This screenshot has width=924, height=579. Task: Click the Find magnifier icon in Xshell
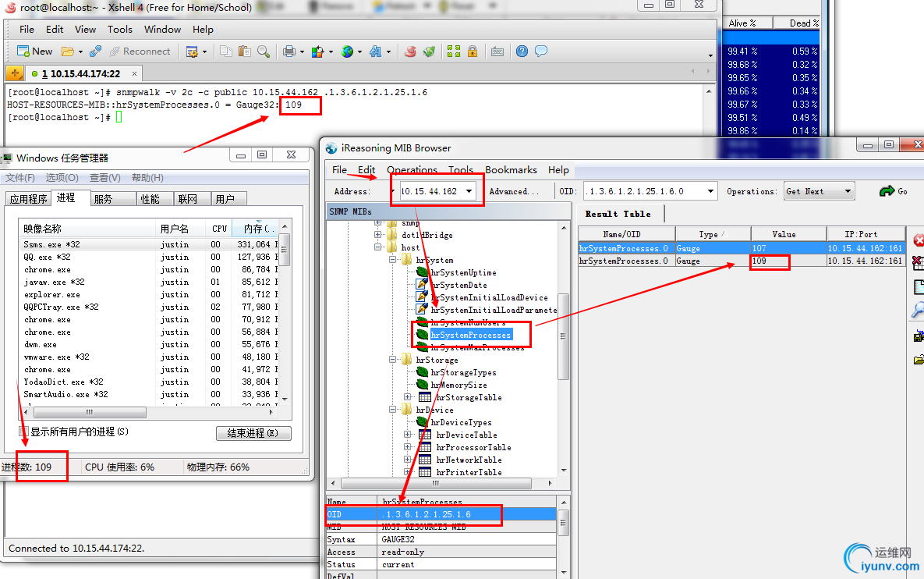pos(264,52)
